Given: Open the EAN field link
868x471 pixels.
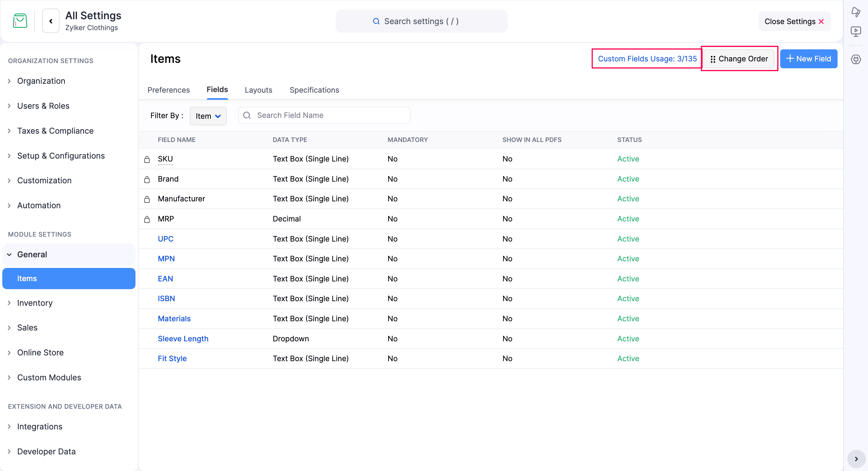Looking at the screenshot, I should 165,279.
